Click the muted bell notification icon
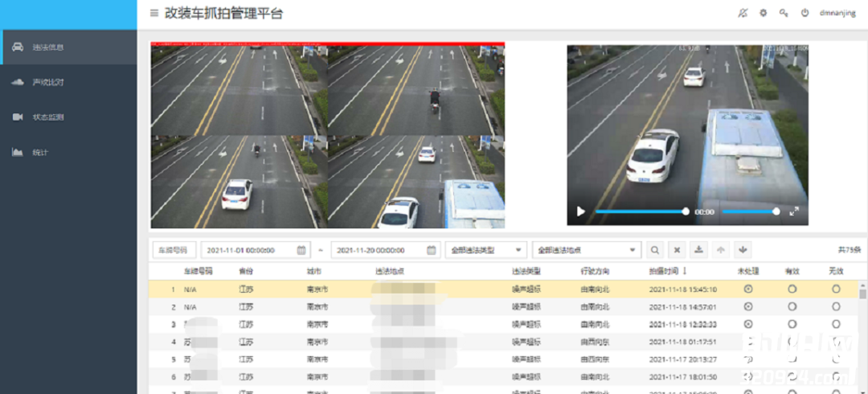The width and height of the screenshot is (868, 394). coord(743,13)
